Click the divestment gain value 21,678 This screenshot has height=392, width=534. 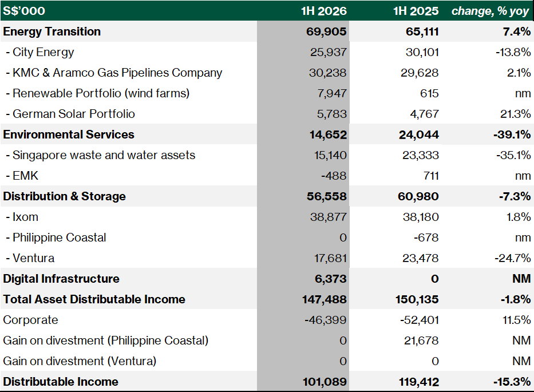(422, 340)
